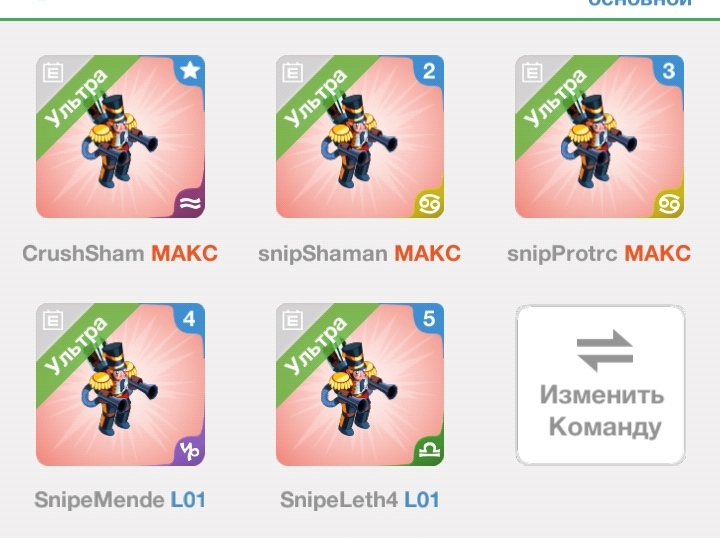The width and height of the screenshot is (720, 538).
Task: Tap the Libra sign on SnipeLeth4 card
Action: [429, 451]
